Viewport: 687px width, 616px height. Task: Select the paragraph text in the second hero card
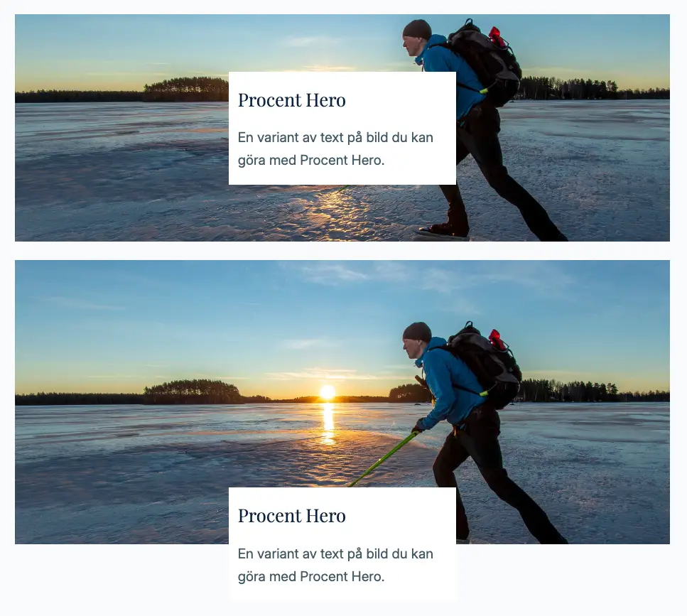pyautogui.click(x=335, y=565)
